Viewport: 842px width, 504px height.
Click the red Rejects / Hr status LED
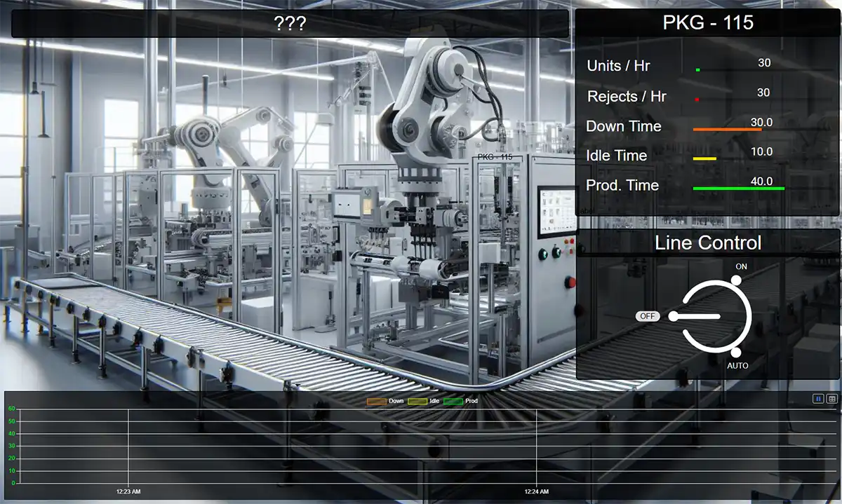695,100
